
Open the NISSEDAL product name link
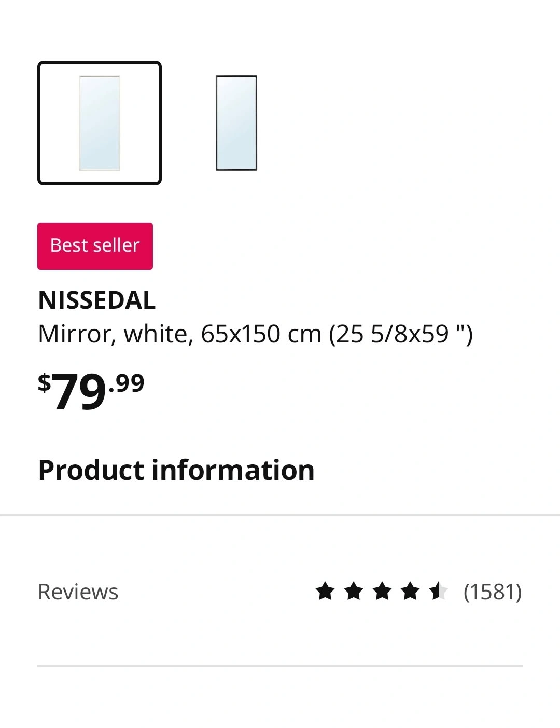tap(97, 300)
